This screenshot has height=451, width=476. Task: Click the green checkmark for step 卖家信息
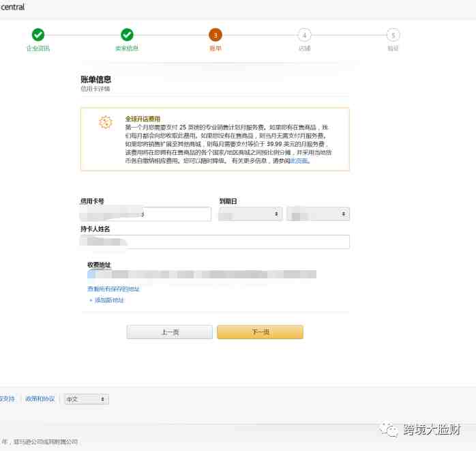pos(127,35)
